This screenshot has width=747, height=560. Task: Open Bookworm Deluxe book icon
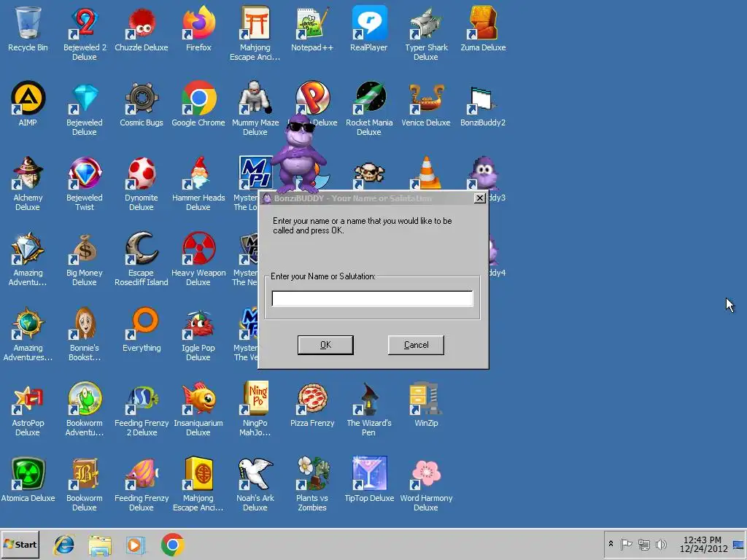[85, 474]
